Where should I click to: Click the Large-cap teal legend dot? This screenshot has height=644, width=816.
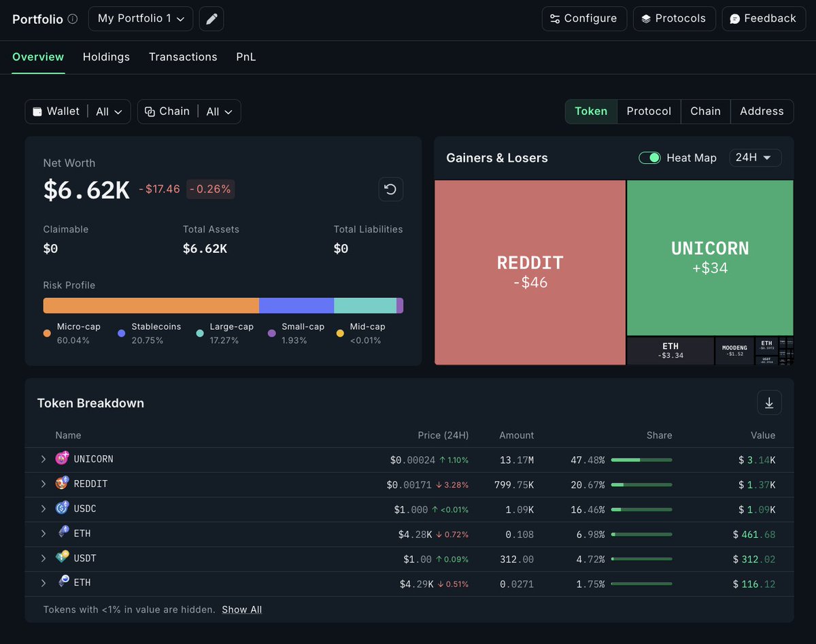pyautogui.click(x=199, y=333)
